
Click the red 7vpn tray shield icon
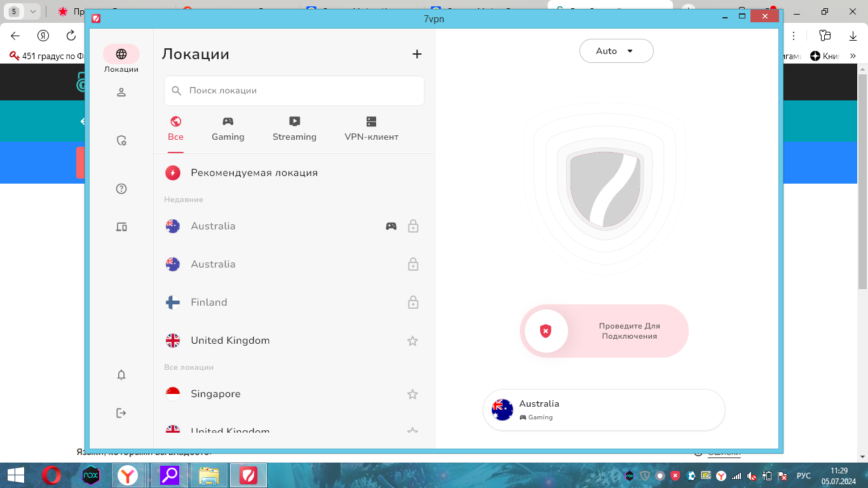point(675,475)
